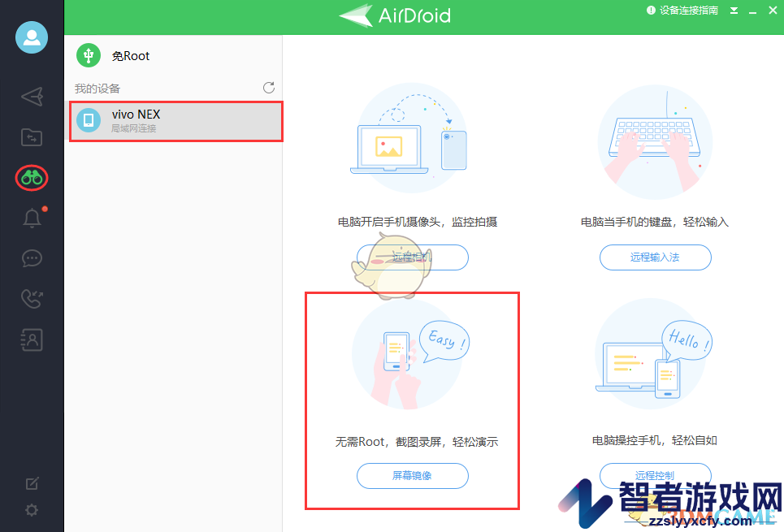This screenshot has width=784, height=532.
Task: Open the SMS messages bubble icon
Action: [32, 258]
